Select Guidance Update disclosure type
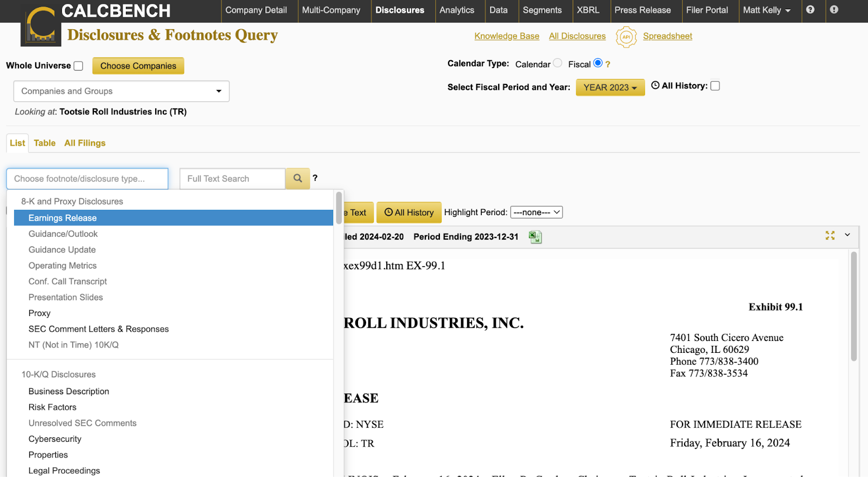This screenshot has height=477, width=868. pyautogui.click(x=174, y=250)
